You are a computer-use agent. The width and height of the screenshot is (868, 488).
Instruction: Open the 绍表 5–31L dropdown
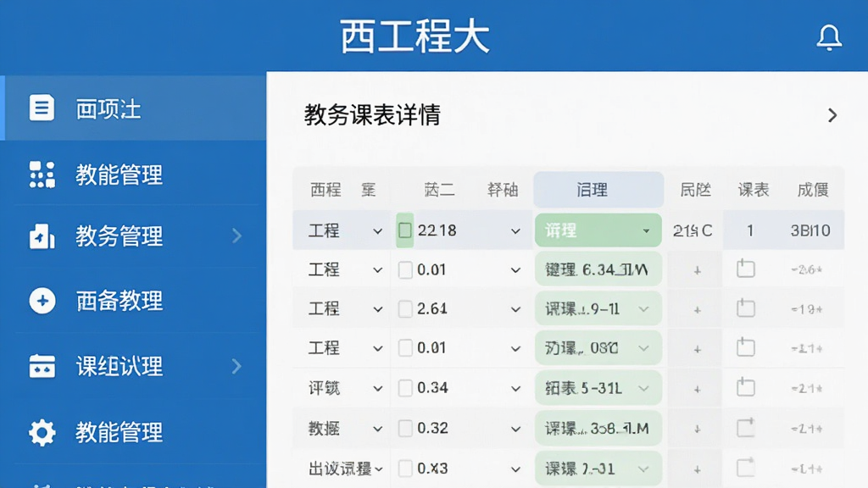(x=598, y=388)
